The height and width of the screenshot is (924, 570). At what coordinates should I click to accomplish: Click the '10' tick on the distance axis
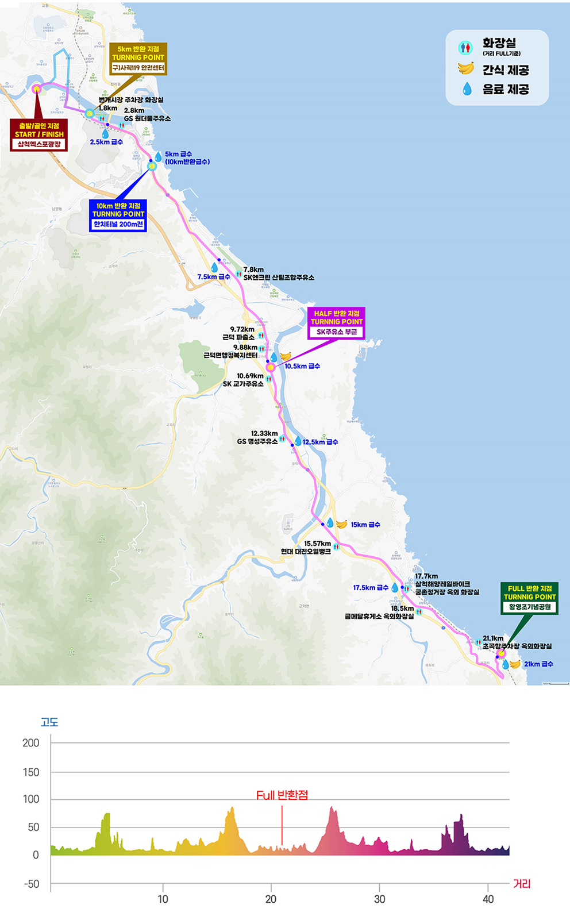(x=163, y=899)
